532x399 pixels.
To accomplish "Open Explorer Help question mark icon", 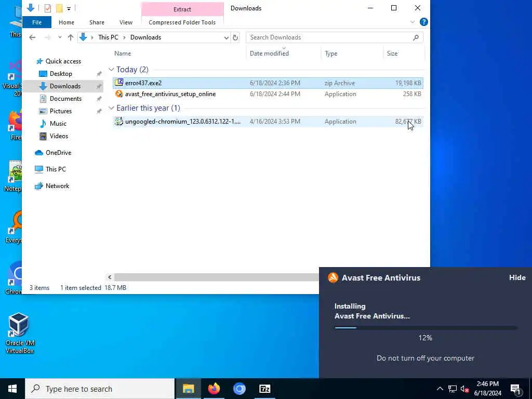I will pyautogui.click(x=424, y=22).
